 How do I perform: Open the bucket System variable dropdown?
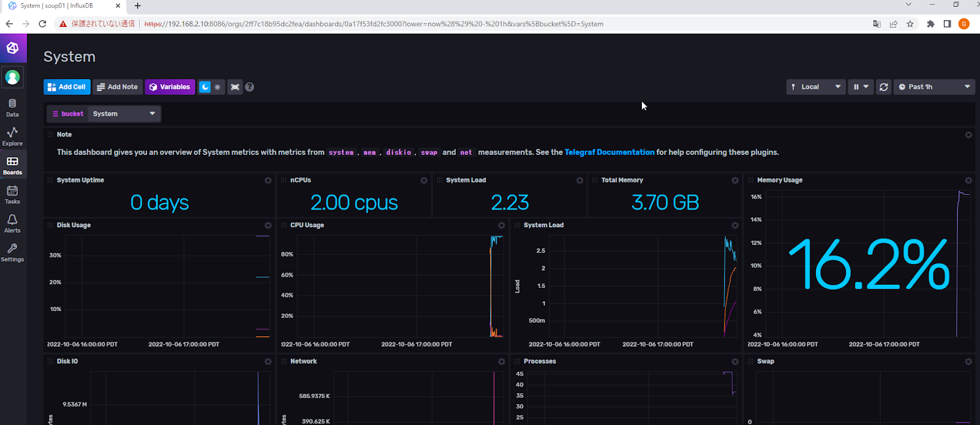click(x=124, y=114)
